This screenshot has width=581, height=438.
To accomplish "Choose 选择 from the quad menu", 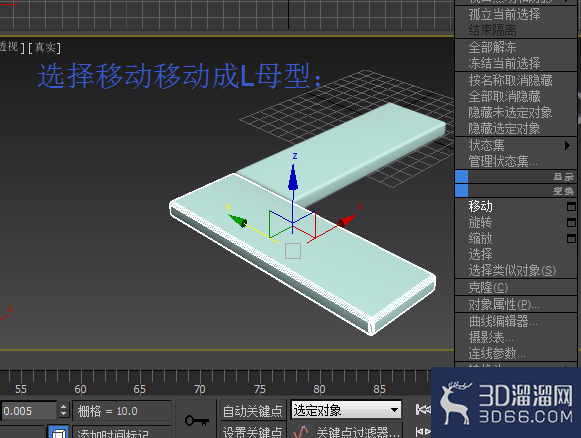I will (480, 254).
